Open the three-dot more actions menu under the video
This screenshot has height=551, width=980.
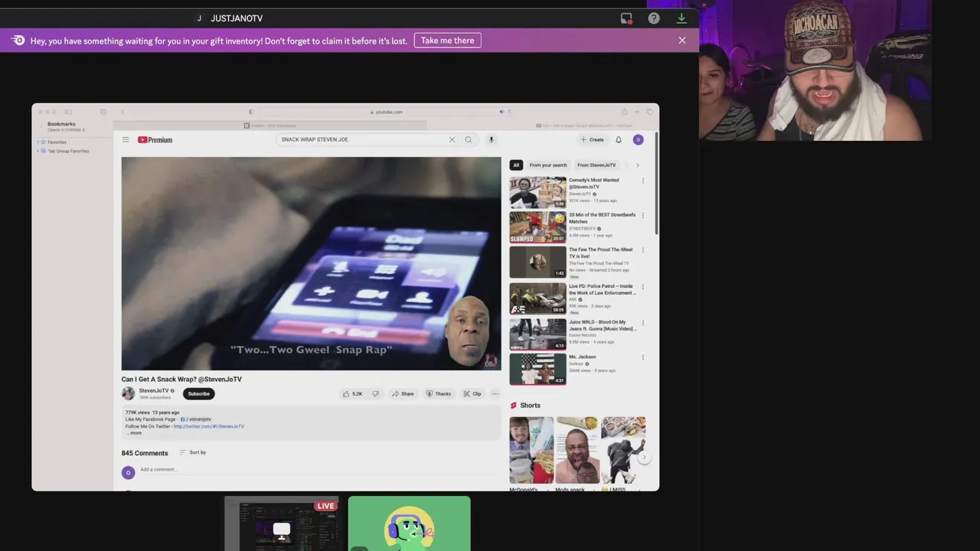pos(495,394)
